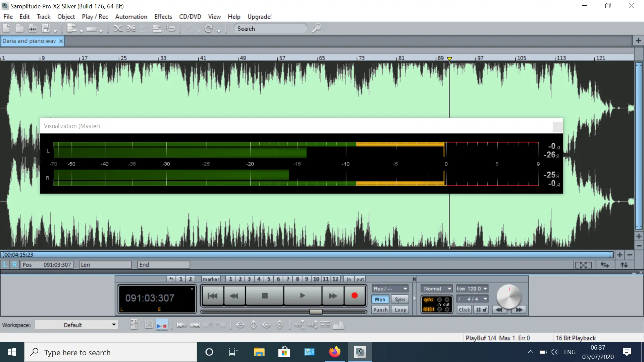Toggle the Loop playback button
This screenshot has width=644, height=362.
click(x=400, y=310)
